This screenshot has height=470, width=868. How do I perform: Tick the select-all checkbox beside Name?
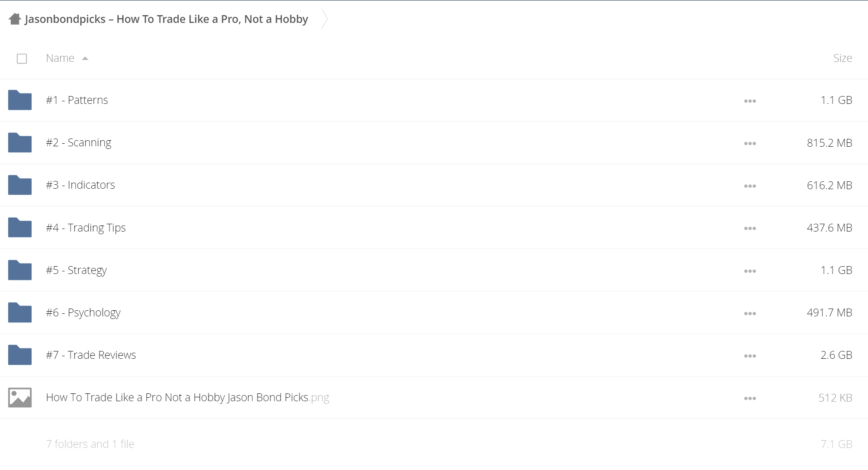click(22, 58)
